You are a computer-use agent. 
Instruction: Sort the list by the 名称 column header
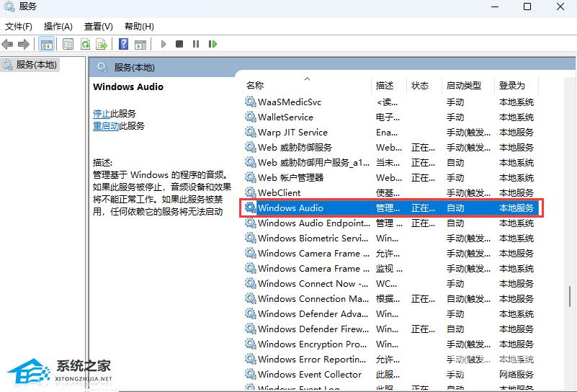(x=255, y=86)
